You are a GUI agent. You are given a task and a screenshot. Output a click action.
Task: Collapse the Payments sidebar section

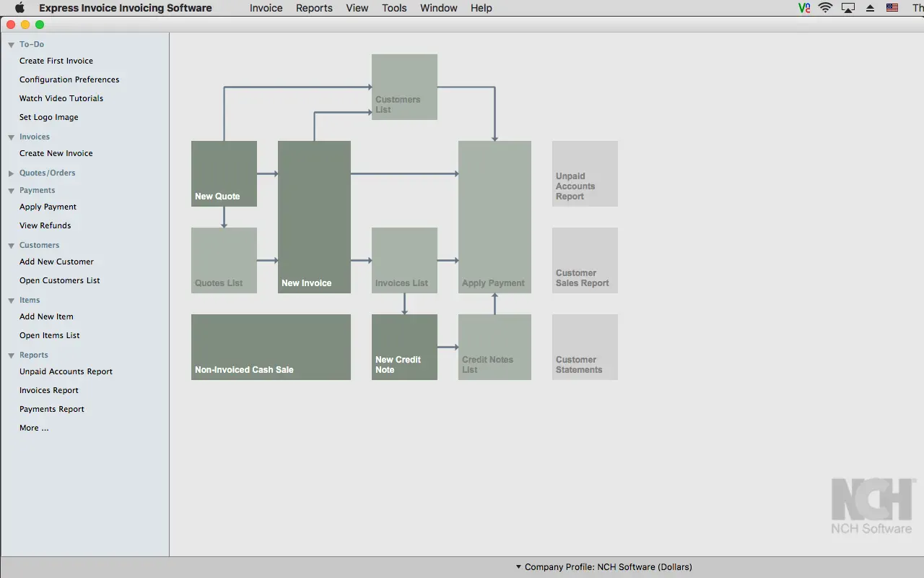click(x=11, y=191)
